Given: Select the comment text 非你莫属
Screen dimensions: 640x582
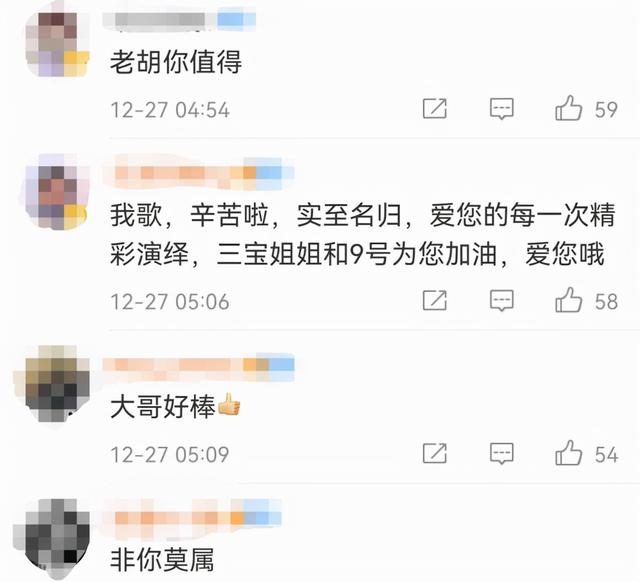Looking at the screenshot, I should (x=162, y=560).
